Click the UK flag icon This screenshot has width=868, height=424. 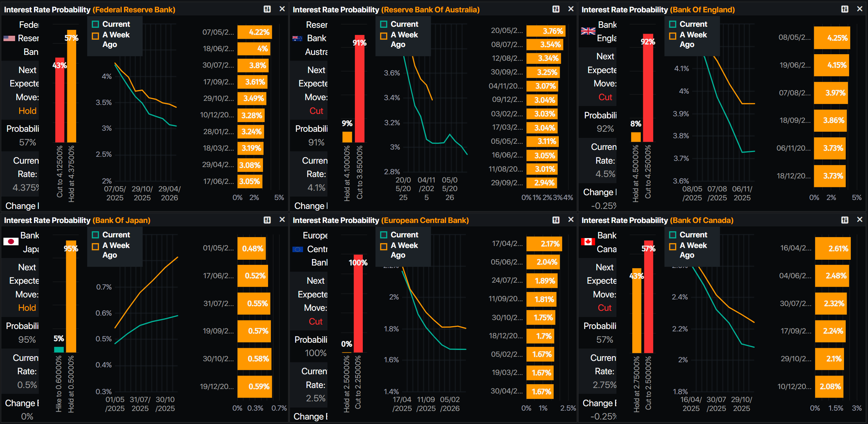[x=588, y=31]
